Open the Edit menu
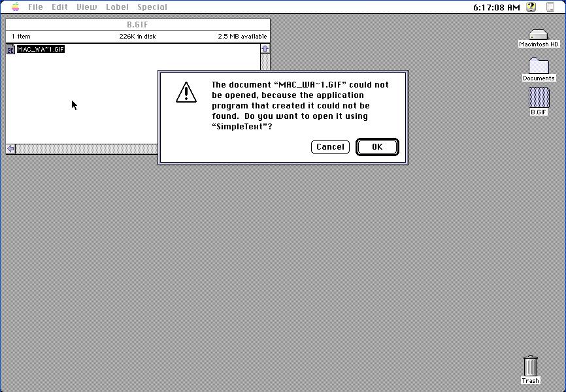This screenshot has width=566, height=392. 59,7
